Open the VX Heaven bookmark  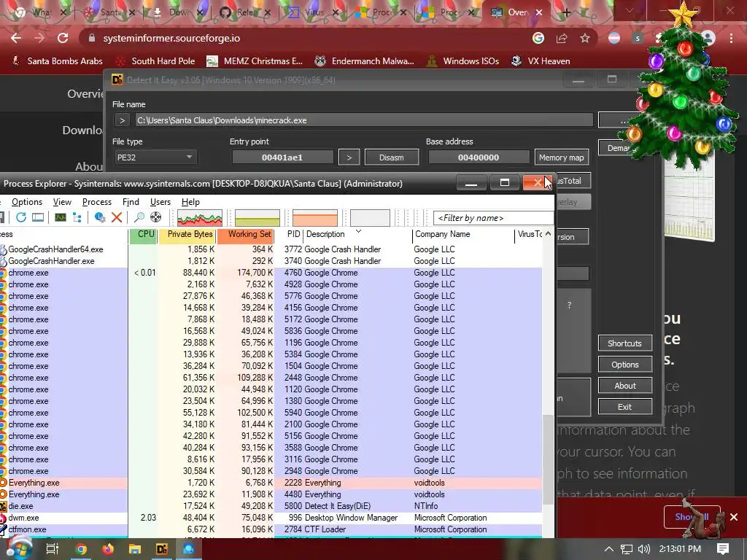pyautogui.click(x=541, y=61)
